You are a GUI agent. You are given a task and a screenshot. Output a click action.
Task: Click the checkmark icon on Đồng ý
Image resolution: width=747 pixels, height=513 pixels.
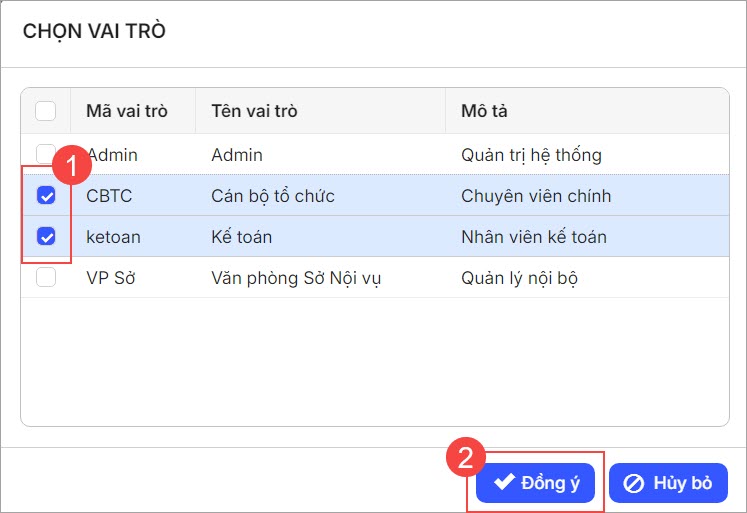point(504,483)
